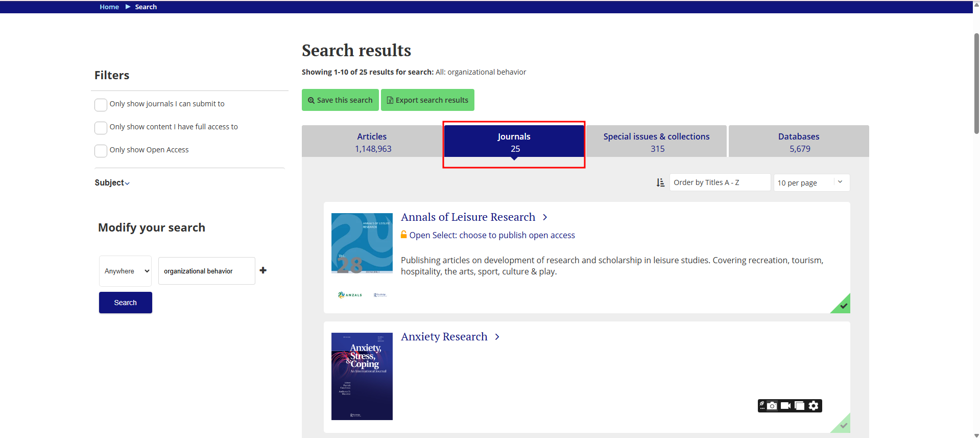Click the arrow next to Annals of Leisure Research
Image resolution: width=980 pixels, height=438 pixels.
545,217
